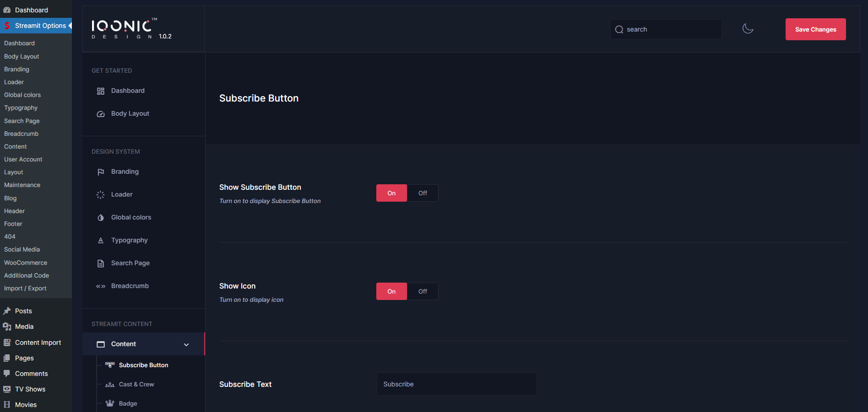
Task: Click the Subscribe Text input field
Action: point(456,384)
